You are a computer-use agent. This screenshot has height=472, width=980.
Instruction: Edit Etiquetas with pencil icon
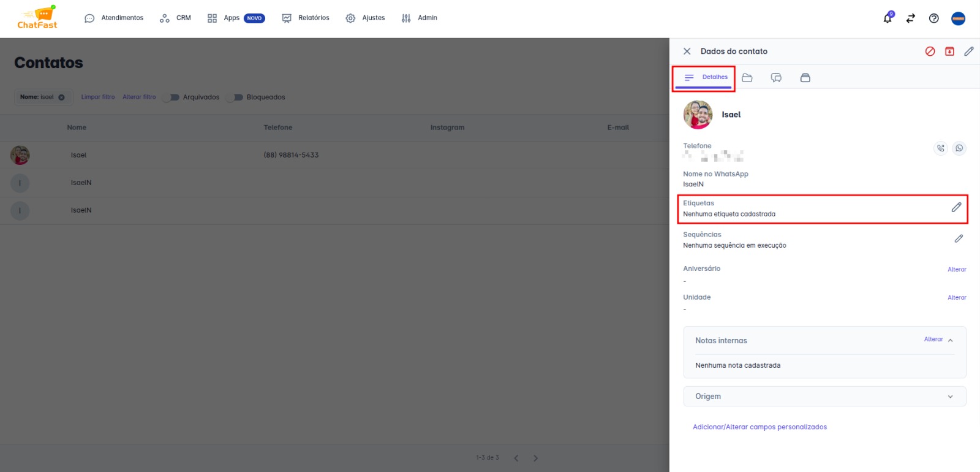tap(956, 207)
